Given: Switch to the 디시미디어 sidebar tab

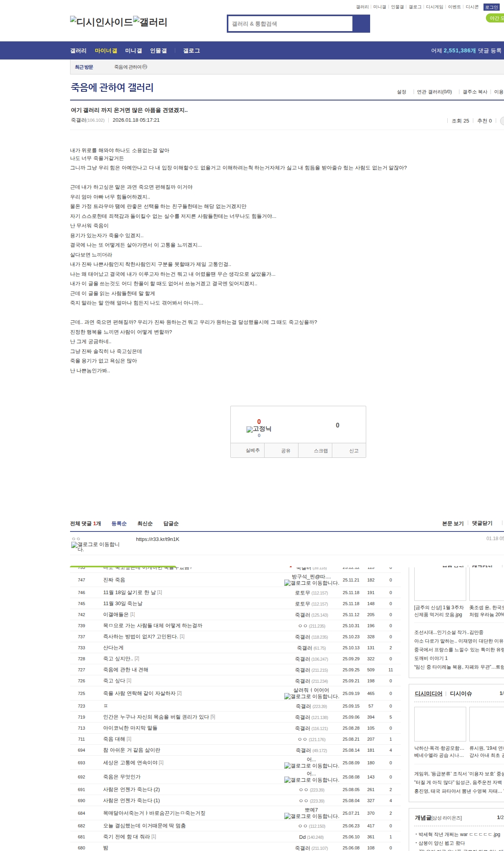Looking at the screenshot, I should [428, 693].
